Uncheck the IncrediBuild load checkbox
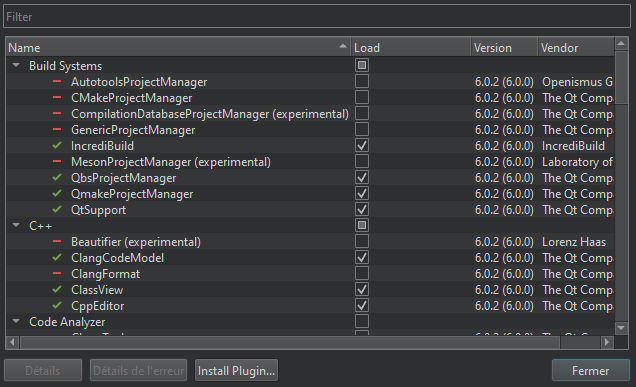The height and width of the screenshot is (387, 636). [362, 145]
